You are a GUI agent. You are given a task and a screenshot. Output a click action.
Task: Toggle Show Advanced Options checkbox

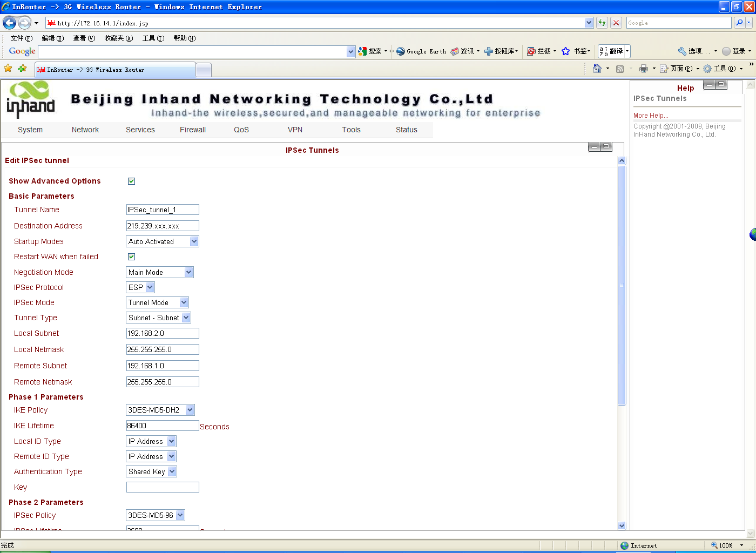(131, 181)
